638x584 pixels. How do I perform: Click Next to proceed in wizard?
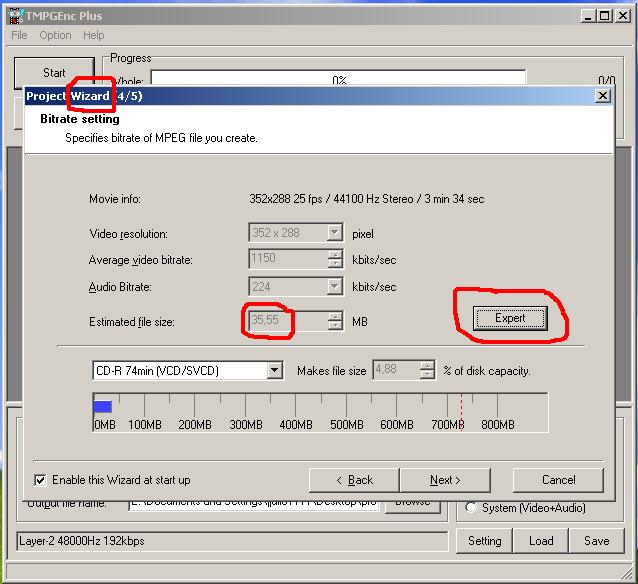click(445, 480)
